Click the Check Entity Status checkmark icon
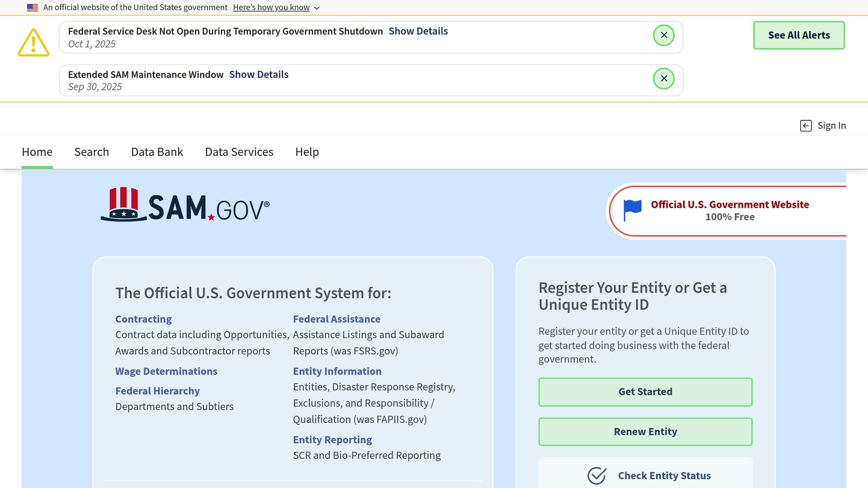The height and width of the screenshot is (488, 868). tap(596, 475)
